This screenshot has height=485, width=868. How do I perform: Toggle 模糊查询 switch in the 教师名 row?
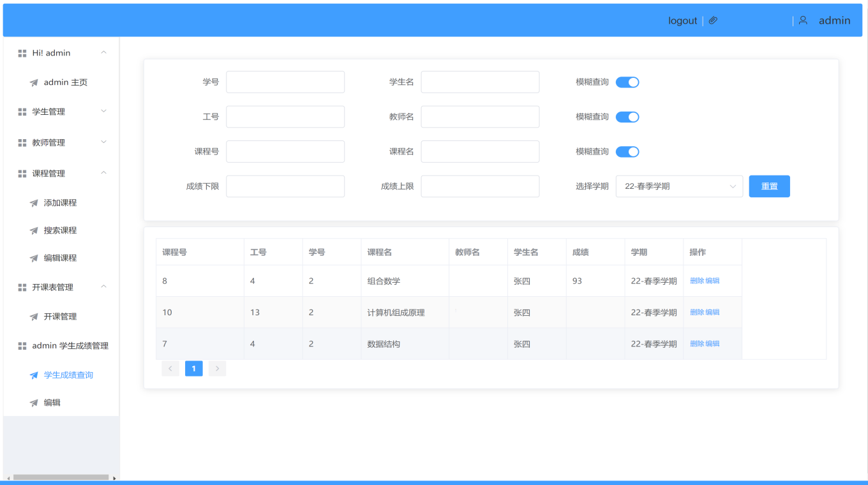(x=627, y=117)
